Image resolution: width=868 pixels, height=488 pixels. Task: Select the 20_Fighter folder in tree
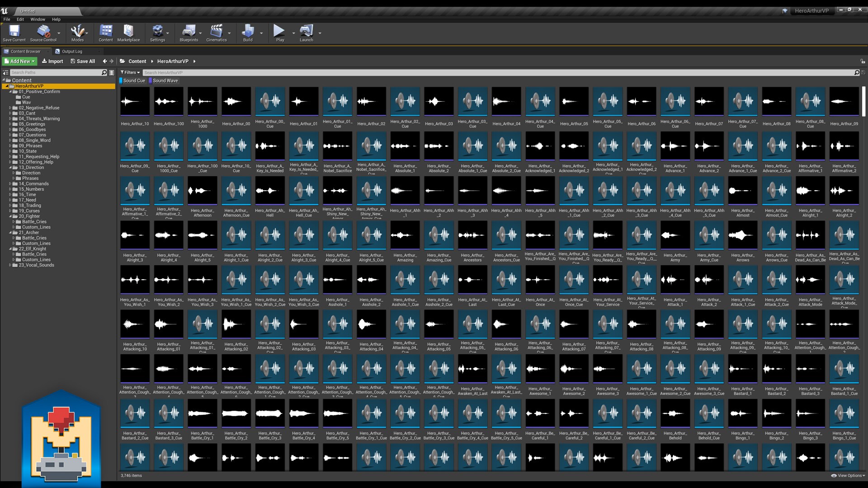29,216
